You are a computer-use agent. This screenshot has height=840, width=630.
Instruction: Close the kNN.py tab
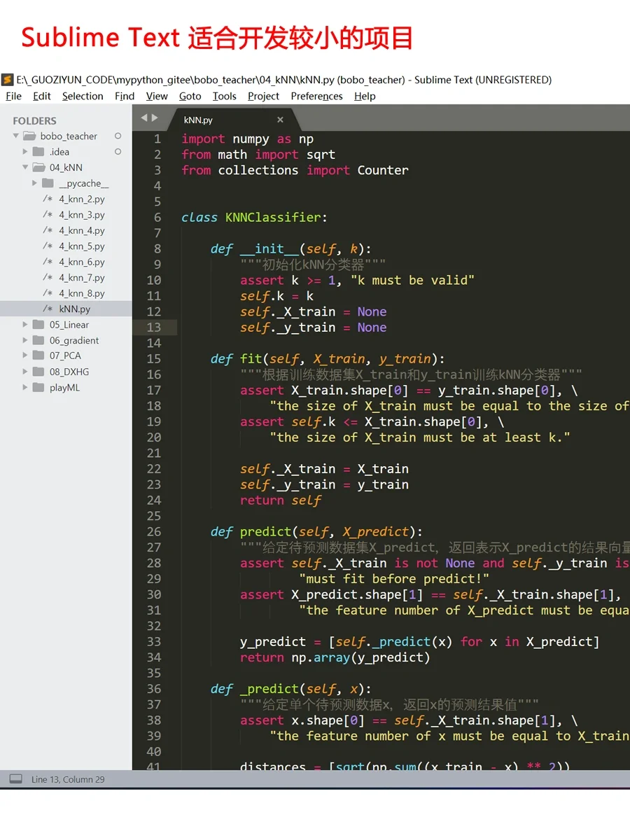click(280, 120)
